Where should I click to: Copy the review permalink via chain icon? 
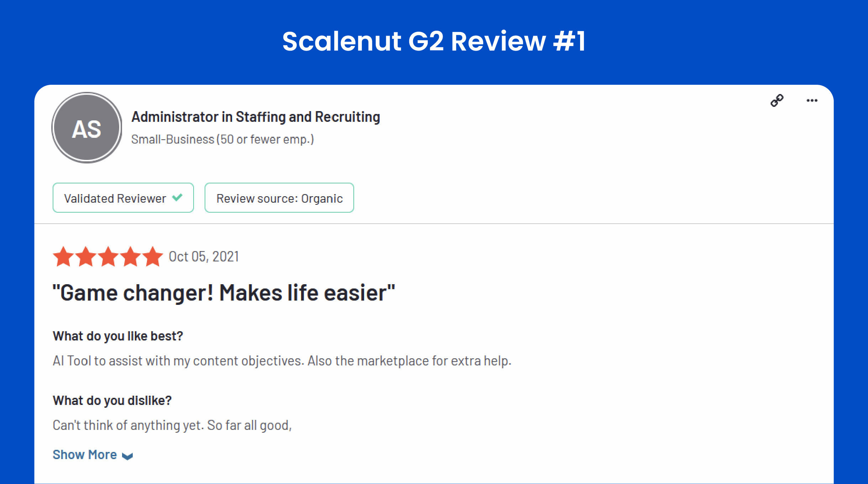point(777,100)
